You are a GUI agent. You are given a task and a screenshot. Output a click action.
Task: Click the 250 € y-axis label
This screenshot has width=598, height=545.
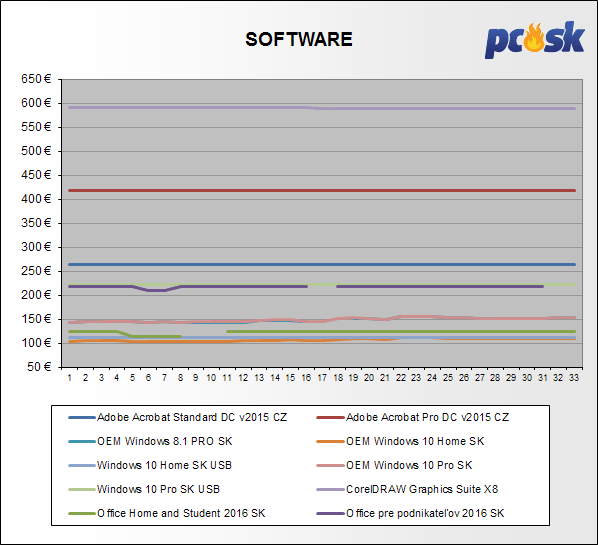click(x=36, y=271)
